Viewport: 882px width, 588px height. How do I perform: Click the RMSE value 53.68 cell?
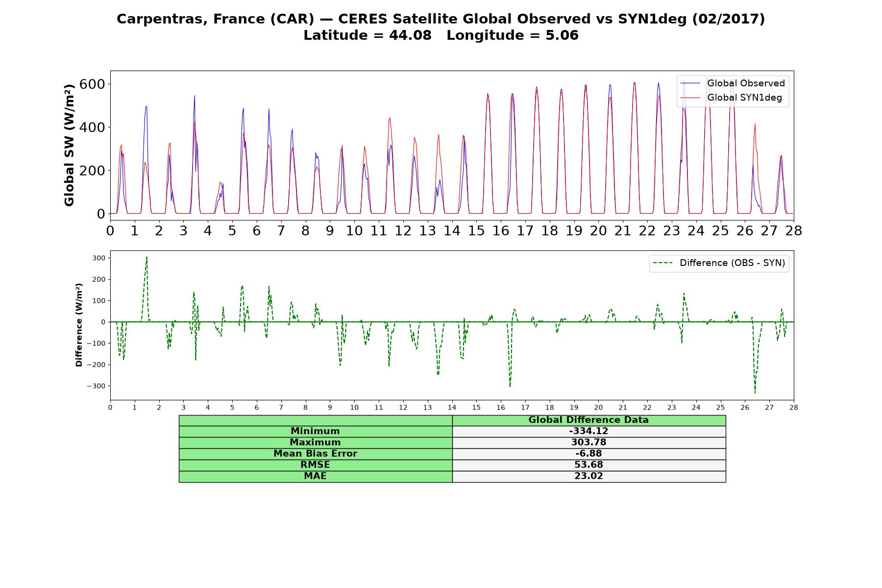tap(589, 465)
